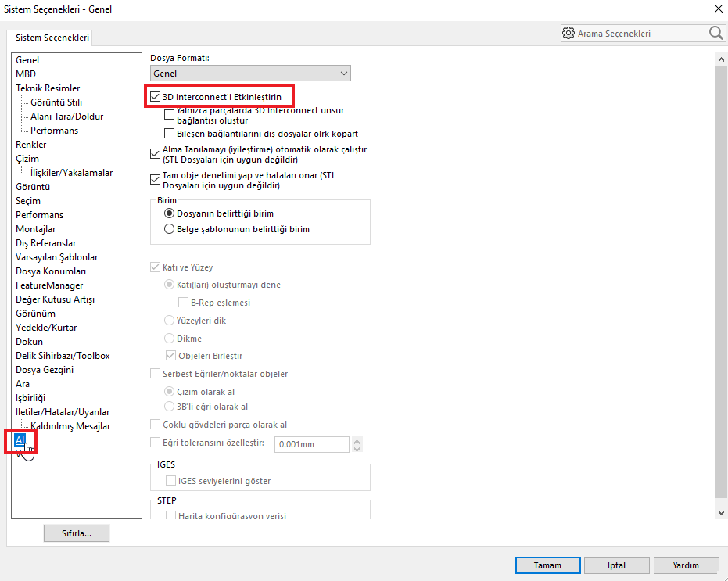Enable Bileşen bağlantılarını dış dosyalar checkbox
The image size is (728, 581).
pos(170,134)
